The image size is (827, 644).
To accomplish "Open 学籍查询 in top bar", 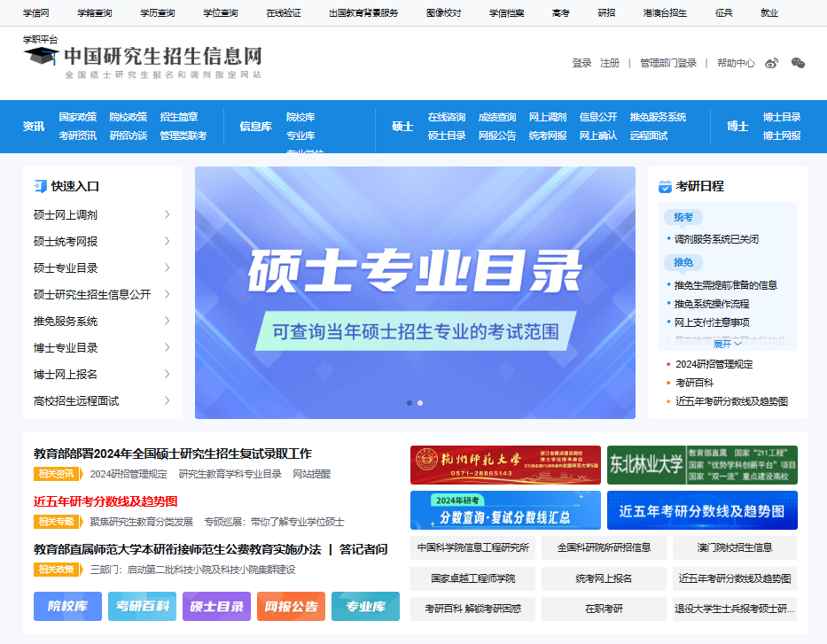I will coord(95,12).
